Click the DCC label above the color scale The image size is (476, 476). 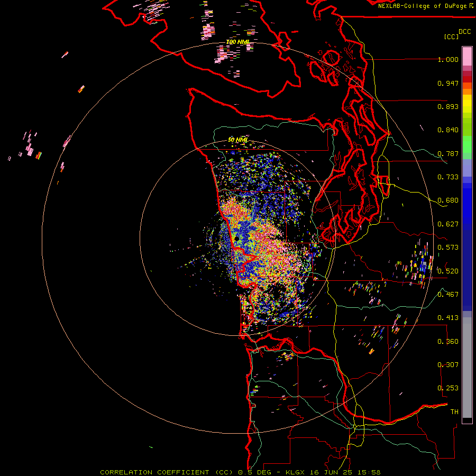pyautogui.click(x=464, y=32)
